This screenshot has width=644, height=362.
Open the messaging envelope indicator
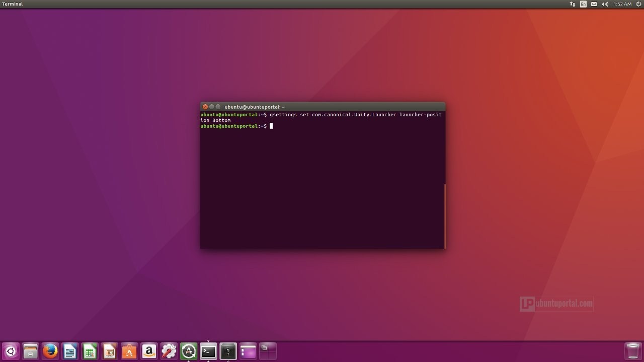[594, 4]
